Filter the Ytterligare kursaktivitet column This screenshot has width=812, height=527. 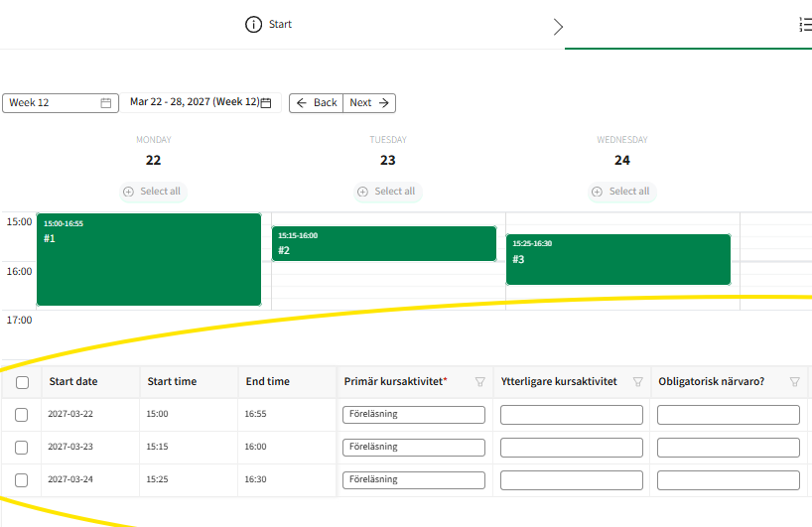click(x=638, y=382)
